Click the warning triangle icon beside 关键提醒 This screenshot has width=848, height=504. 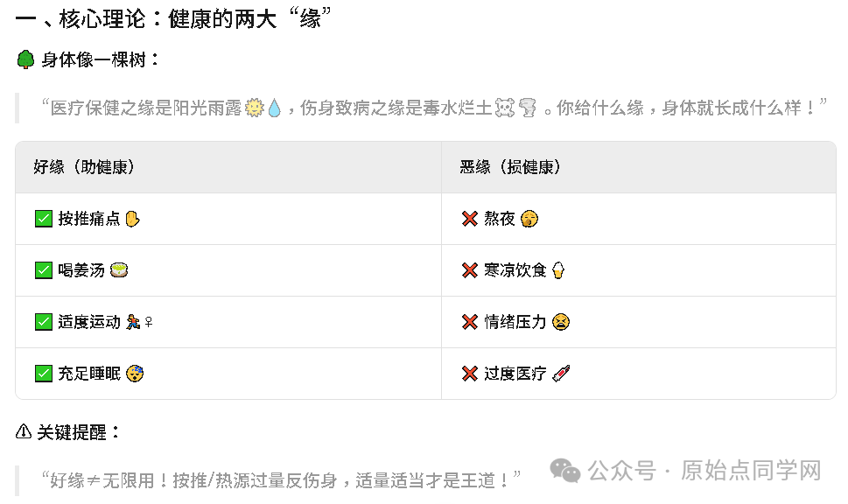point(25,432)
